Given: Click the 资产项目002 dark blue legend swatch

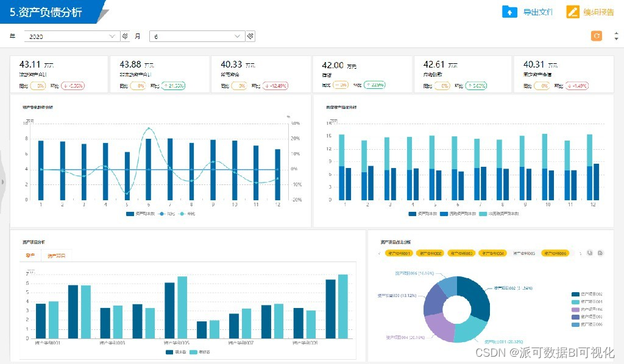Looking at the screenshot, I should point(575,294).
